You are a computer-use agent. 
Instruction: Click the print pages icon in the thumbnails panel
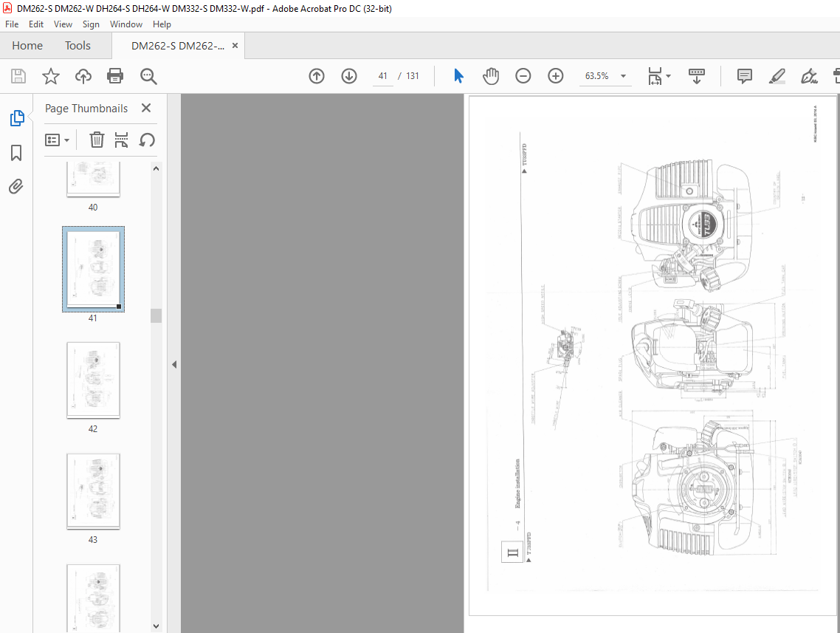click(122, 140)
